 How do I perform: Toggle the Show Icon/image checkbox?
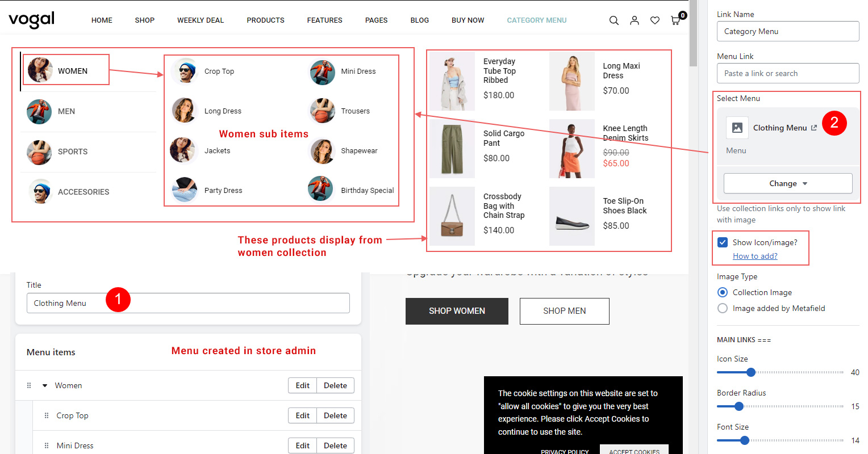tap(723, 242)
